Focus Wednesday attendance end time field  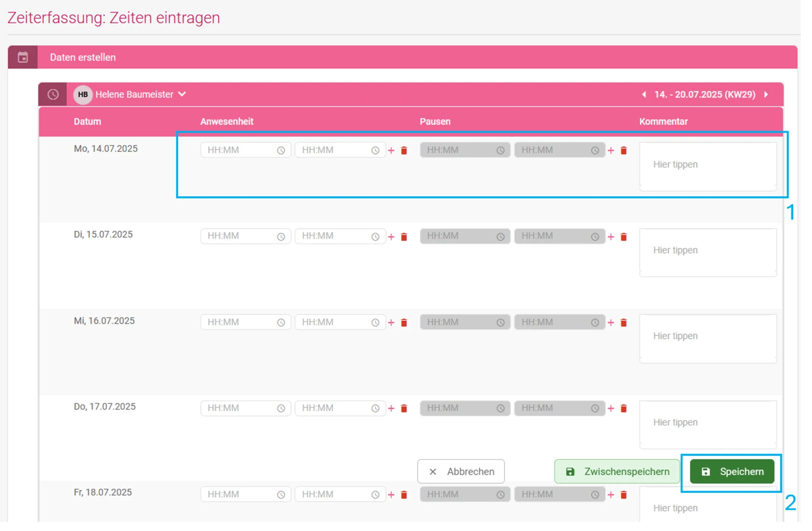click(x=340, y=322)
